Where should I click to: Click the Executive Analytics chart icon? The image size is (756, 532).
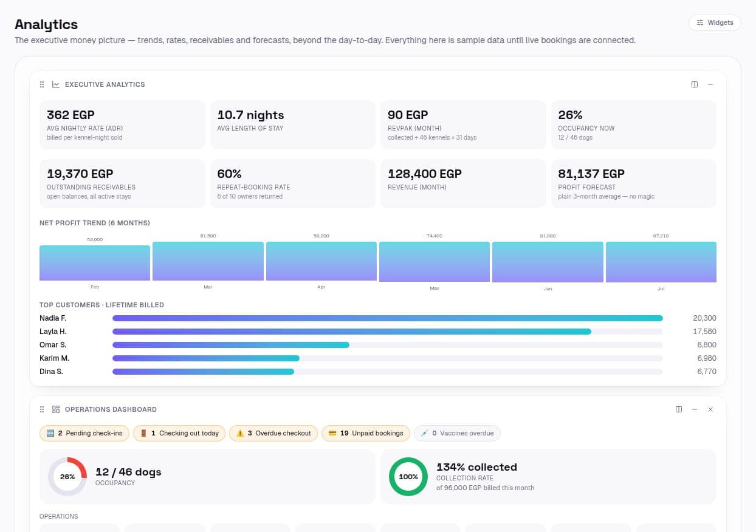(x=56, y=84)
